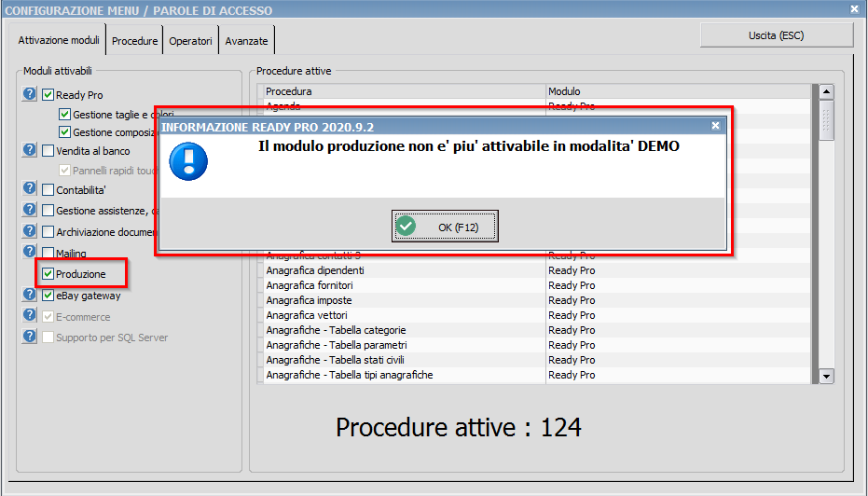The height and width of the screenshot is (496, 868).
Task: Select the Anagrafica fornitori row
Action: (x=537, y=285)
